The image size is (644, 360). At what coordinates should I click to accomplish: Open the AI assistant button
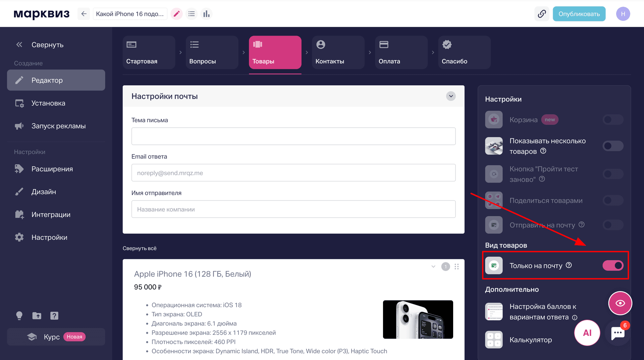pos(587,333)
